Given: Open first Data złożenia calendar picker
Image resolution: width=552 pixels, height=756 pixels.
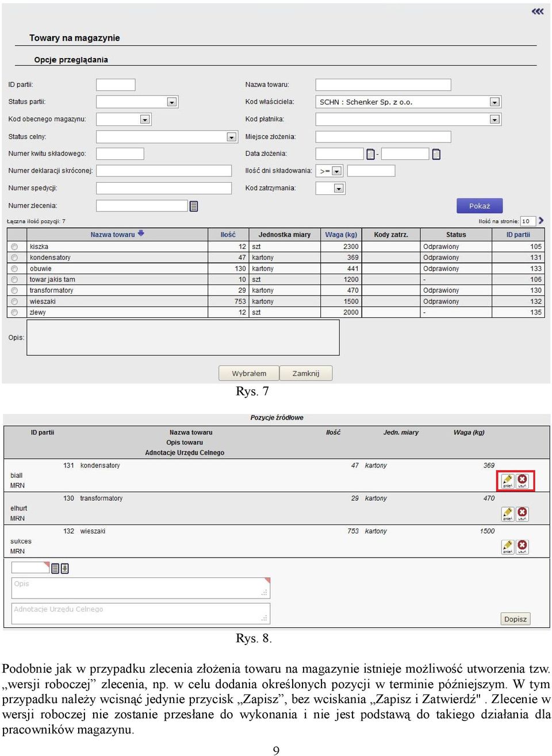Looking at the screenshot, I should (370, 154).
